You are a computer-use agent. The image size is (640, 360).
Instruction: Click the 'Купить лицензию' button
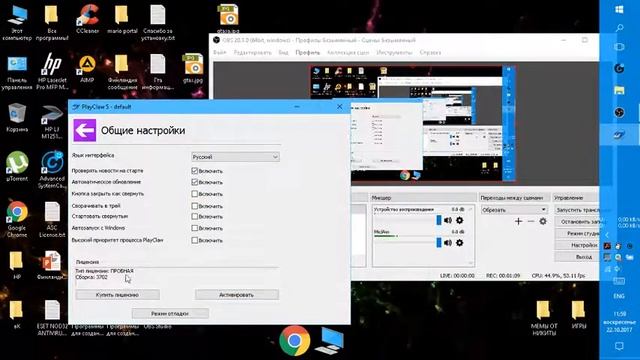coord(118,295)
